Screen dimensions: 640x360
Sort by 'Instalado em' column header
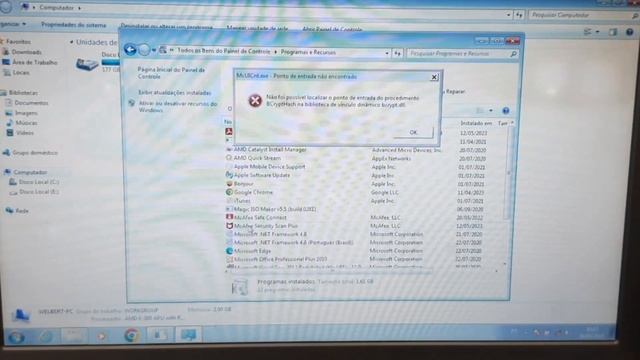[476, 123]
